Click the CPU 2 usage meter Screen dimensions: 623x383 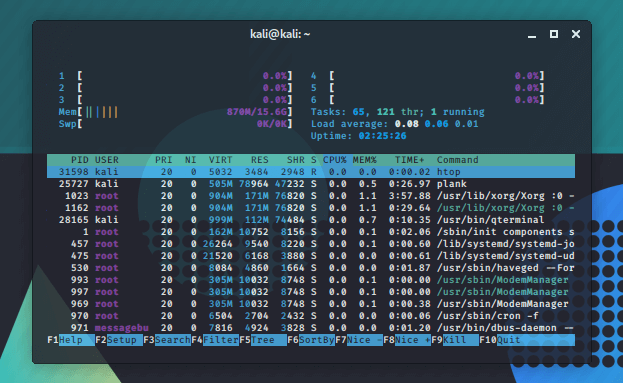point(176,88)
